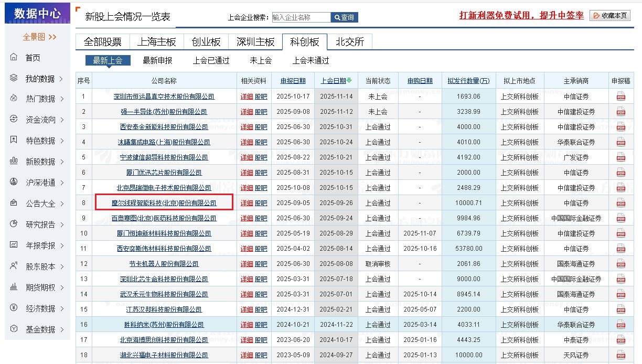Open PDF filing for 北京昂瑞微电子技术
Viewport: 642px width, 364px height.
(x=621, y=188)
